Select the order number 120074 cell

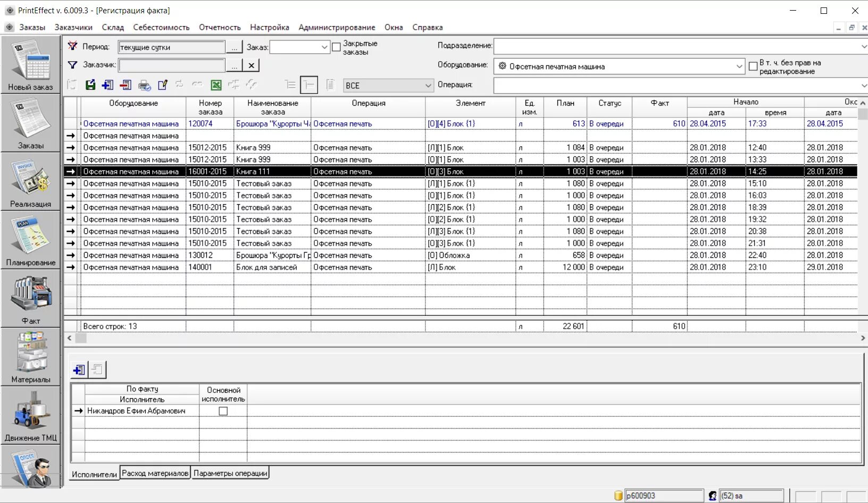[210, 124]
